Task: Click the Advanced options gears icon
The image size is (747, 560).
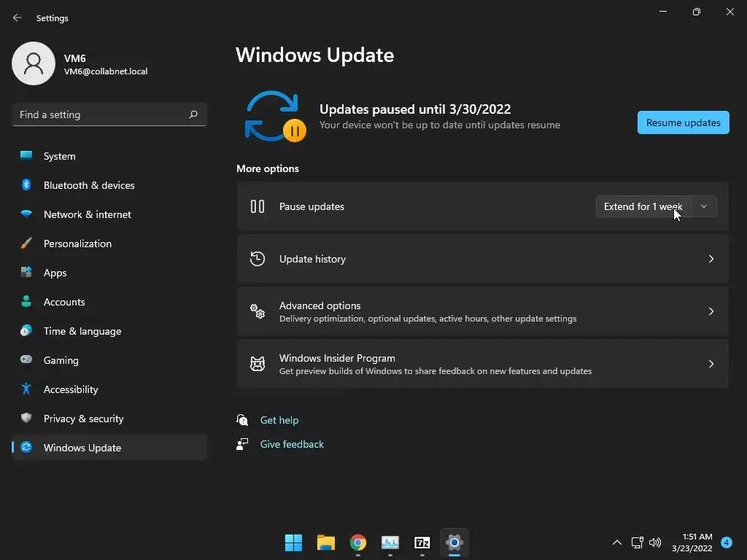Action: point(258,311)
